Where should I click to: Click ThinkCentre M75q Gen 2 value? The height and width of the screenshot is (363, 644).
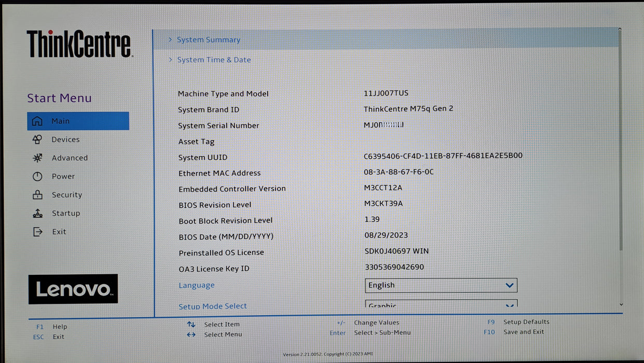408,109
